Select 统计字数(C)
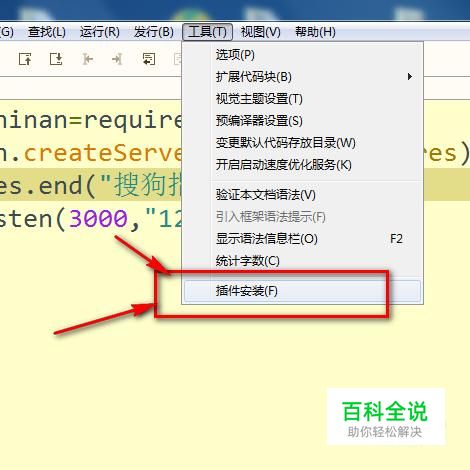The height and width of the screenshot is (470, 470). pos(303,261)
